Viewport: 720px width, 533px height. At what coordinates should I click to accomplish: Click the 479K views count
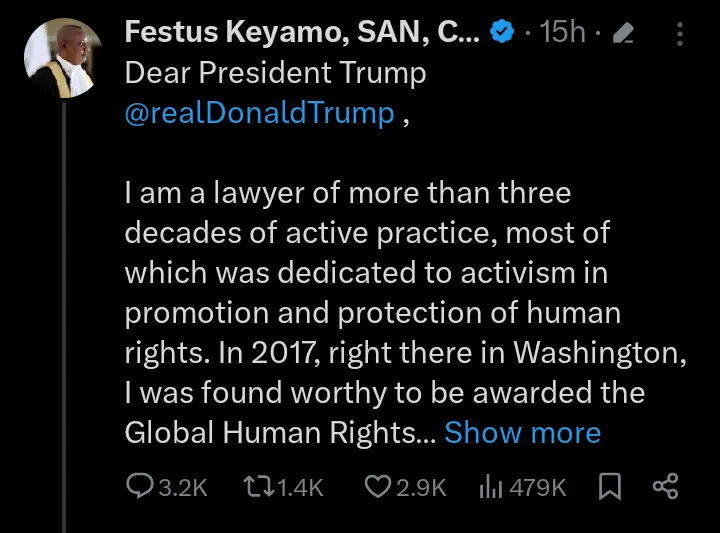538,487
